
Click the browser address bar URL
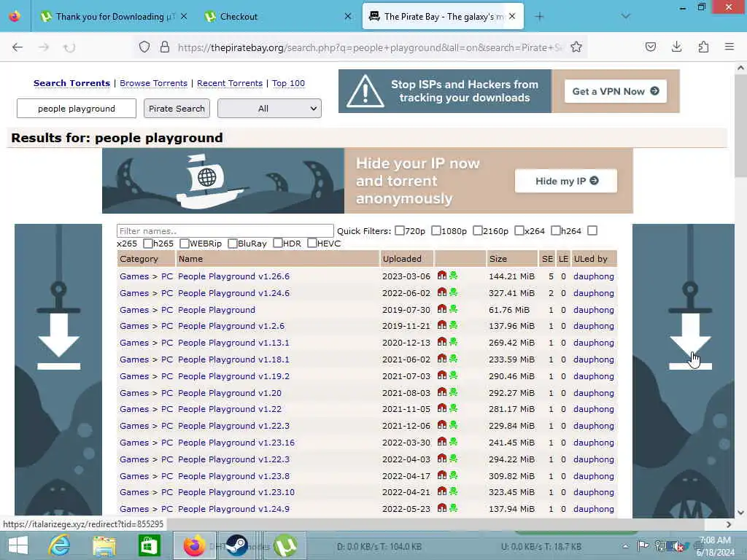(370, 47)
